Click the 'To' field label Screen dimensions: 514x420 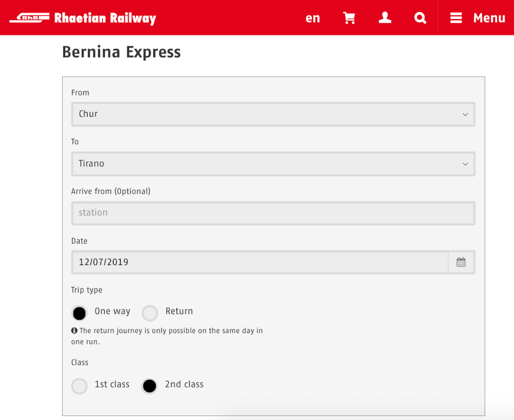pyautogui.click(x=75, y=142)
